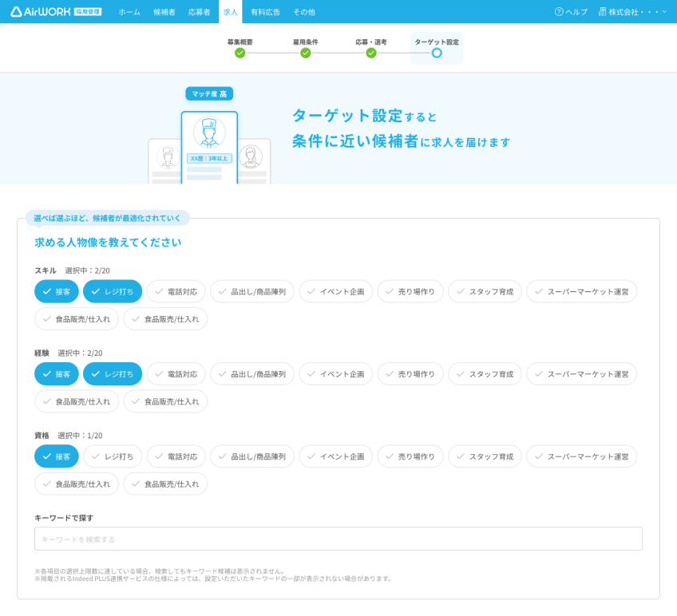Open the 候補者 menu item
The image size is (677, 616).
[x=164, y=12]
